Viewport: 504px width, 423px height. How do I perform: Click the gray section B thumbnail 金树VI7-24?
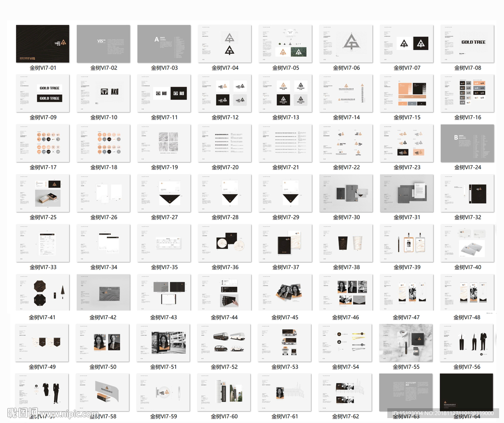point(467,143)
